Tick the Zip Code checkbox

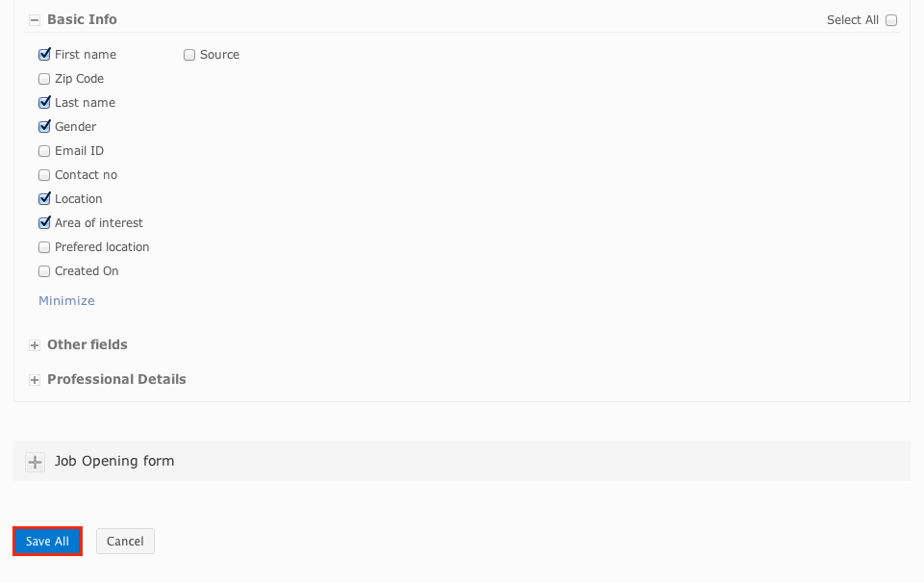pos(44,79)
